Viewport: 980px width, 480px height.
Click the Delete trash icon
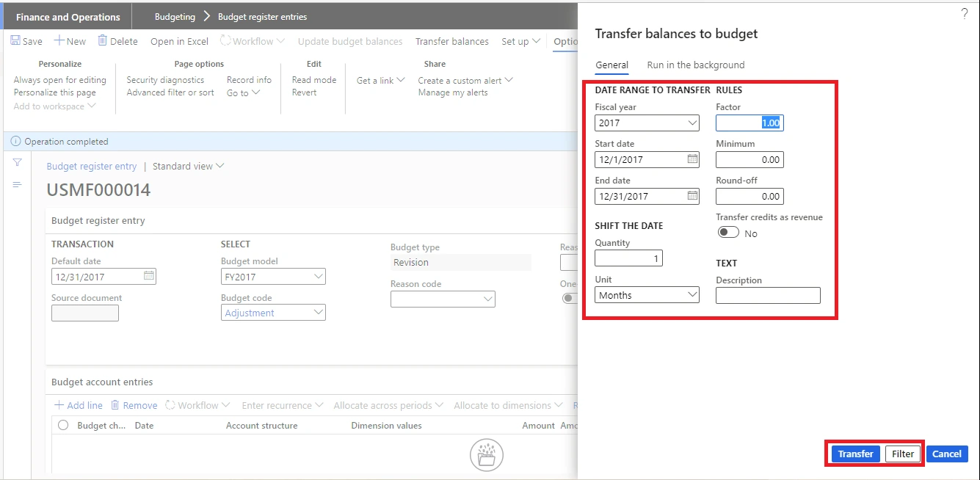point(103,41)
